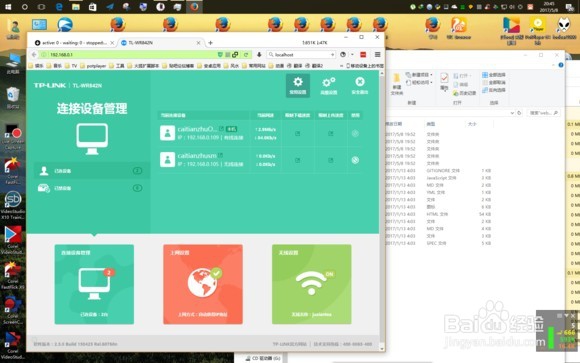This screenshot has height=363, width=580.
Task: Edit name icon beside caitianzhuO device
Action: 221,129
